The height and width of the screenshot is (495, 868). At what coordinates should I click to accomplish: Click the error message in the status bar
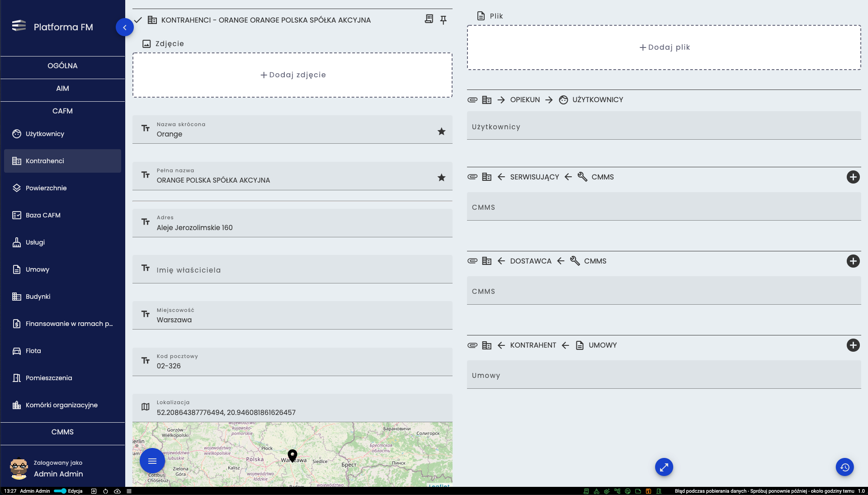click(764, 491)
